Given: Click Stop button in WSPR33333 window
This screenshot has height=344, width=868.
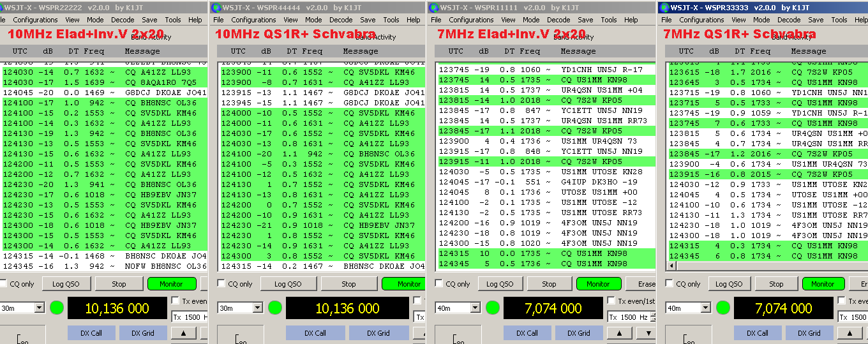Looking at the screenshot, I should (x=776, y=284).
